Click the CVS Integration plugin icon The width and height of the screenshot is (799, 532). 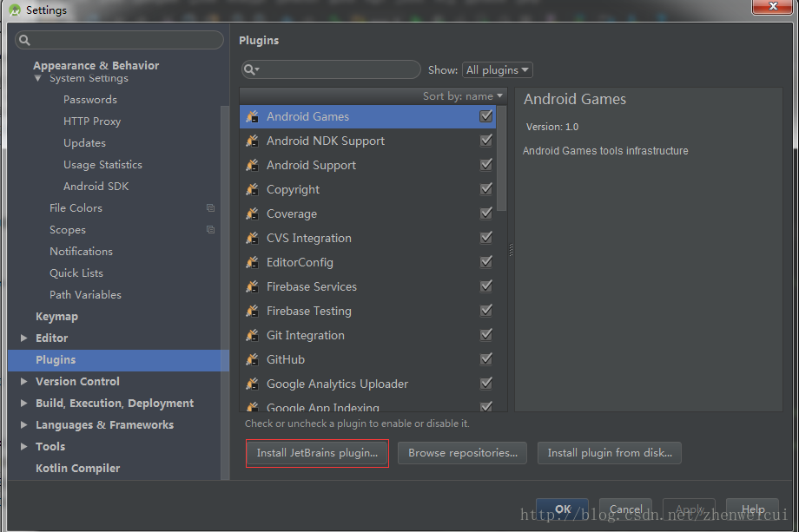pyautogui.click(x=252, y=238)
